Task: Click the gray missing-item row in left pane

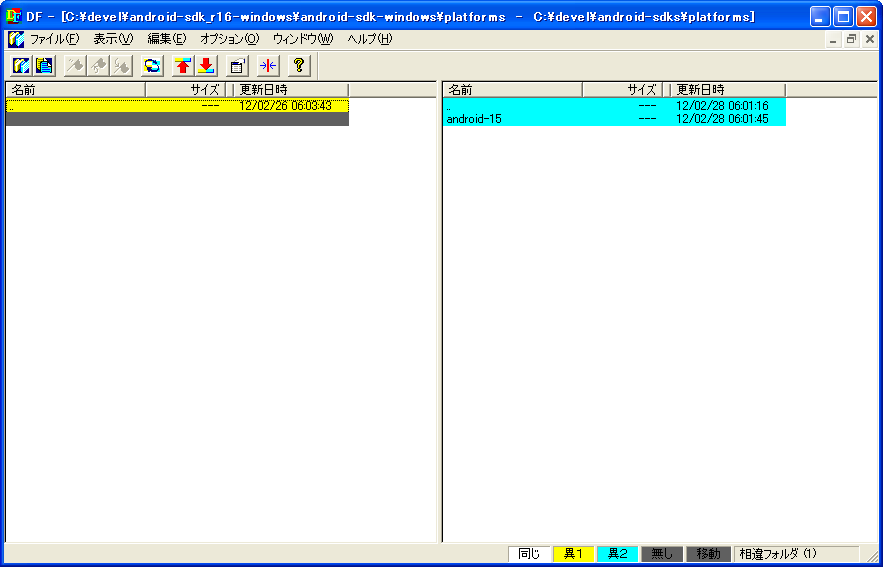Action: click(177, 119)
